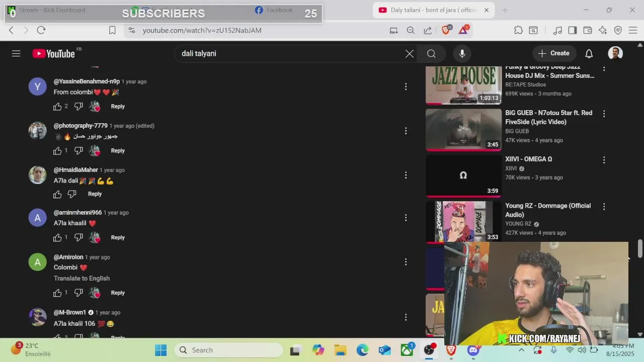Like the 'A7la khaalil' comment by @aminmhenni966

(57, 237)
